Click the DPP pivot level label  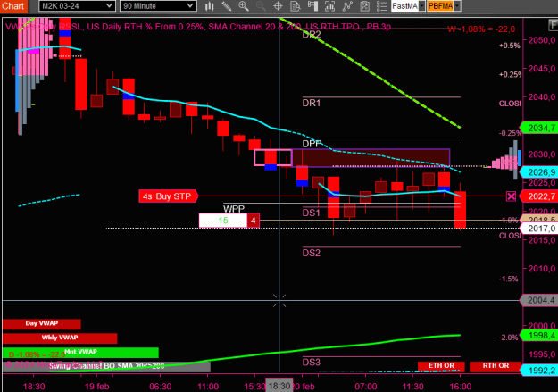point(312,144)
